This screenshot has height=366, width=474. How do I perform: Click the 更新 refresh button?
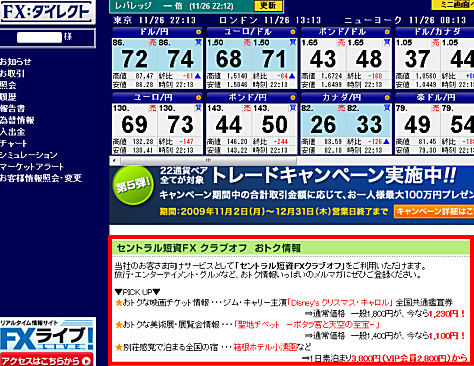click(268, 6)
